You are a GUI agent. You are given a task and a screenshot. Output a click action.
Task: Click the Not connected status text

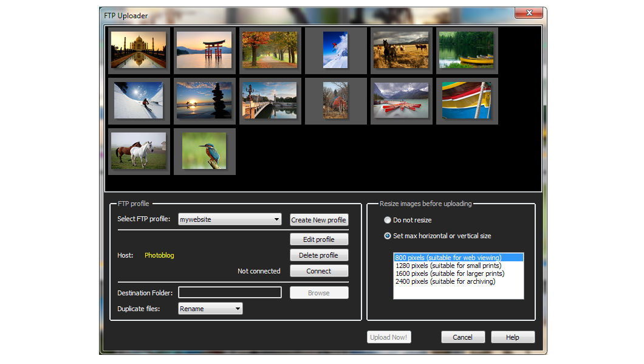pyautogui.click(x=259, y=271)
